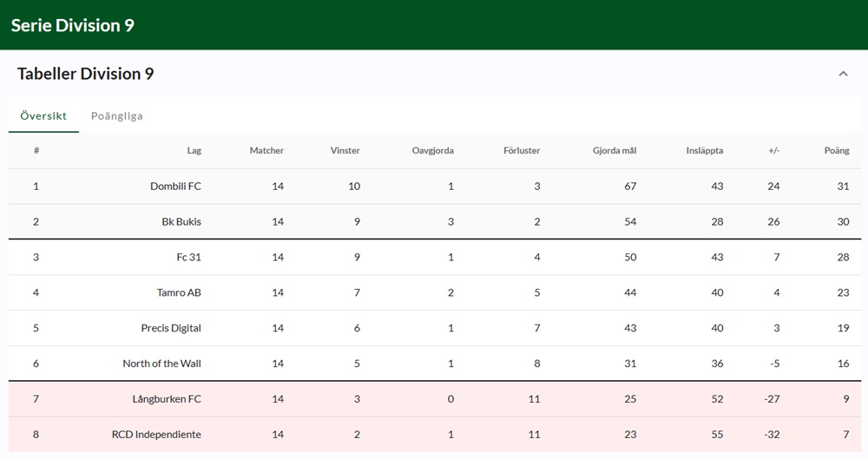Viewport: 868px width, 459px height.
Task: Click the Förluster column header
Action: (521, 151)
